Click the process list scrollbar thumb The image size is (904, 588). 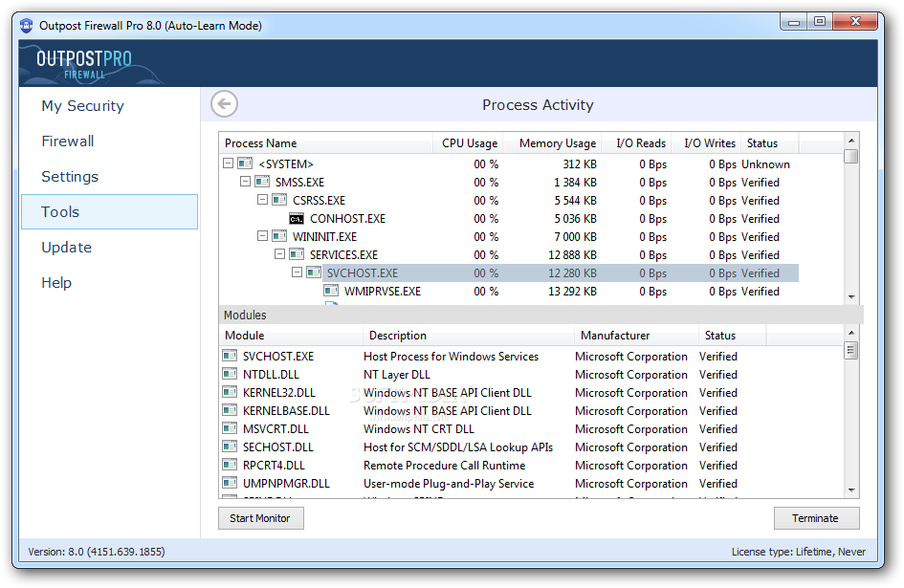(x=851, y=156)
